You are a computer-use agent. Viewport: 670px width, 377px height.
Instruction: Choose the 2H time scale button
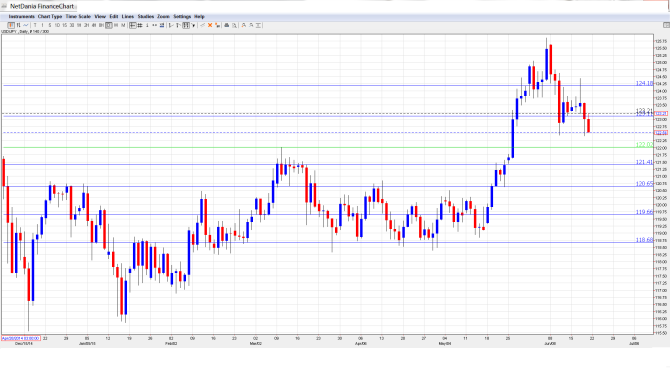pos(86,25)
